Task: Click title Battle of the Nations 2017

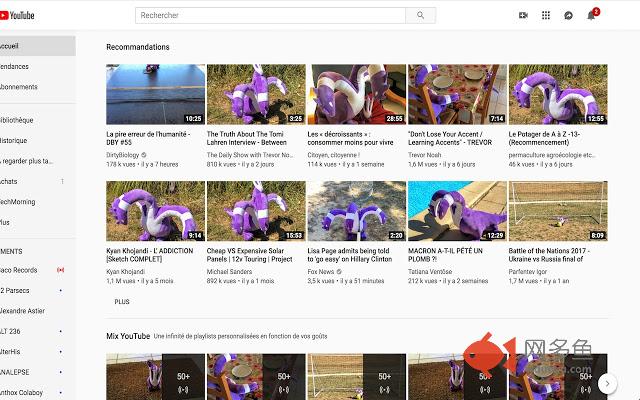Action: [x=547, y=255]
